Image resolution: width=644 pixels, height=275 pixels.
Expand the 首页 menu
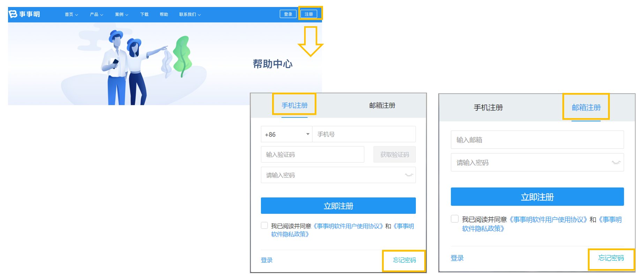pos(71,14)
